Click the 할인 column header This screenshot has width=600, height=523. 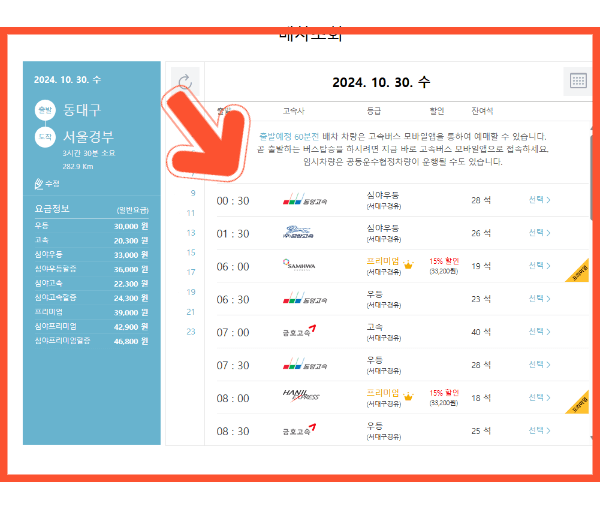tap(437, 111)
